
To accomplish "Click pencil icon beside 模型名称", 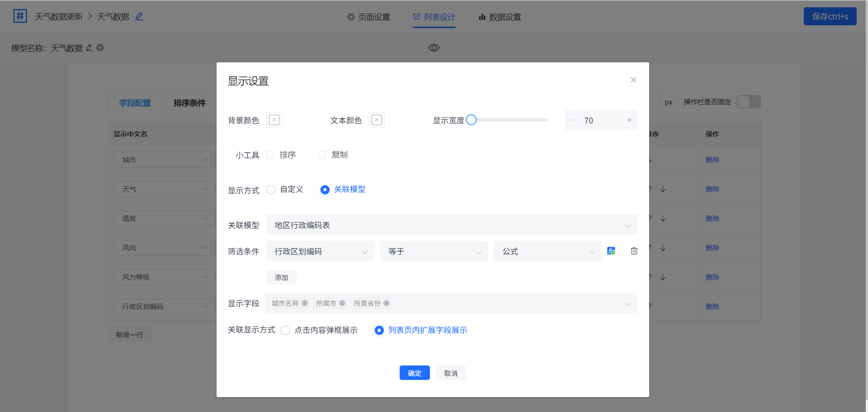I will pyautogui.click(x=90, y=47).
